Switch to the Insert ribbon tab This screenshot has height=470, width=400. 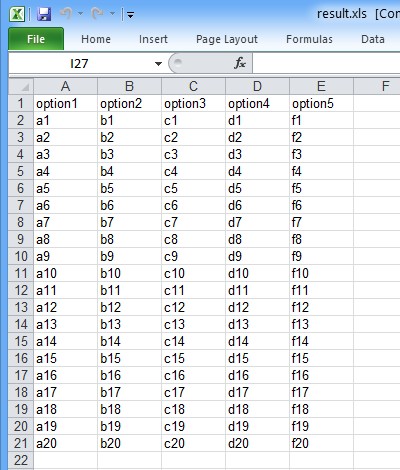153,39
